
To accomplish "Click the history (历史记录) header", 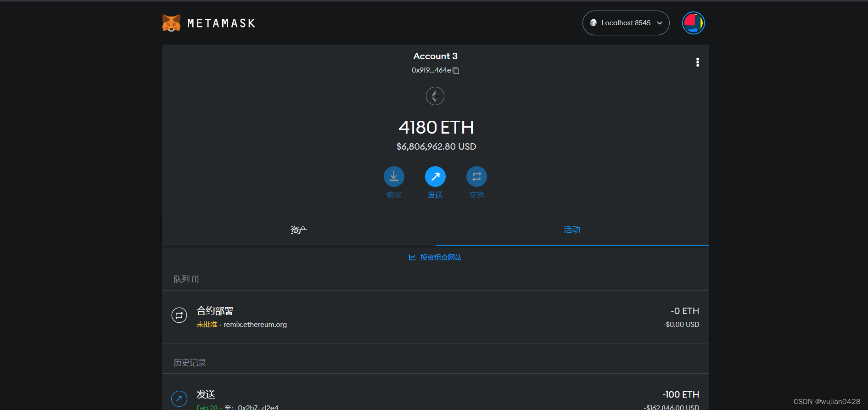I will click(190, 363).
